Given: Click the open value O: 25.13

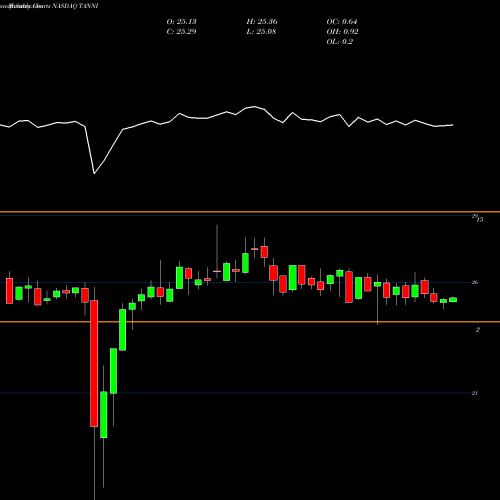Looking at the screenshot, I should pyautogui.click(x=181, y=22).
